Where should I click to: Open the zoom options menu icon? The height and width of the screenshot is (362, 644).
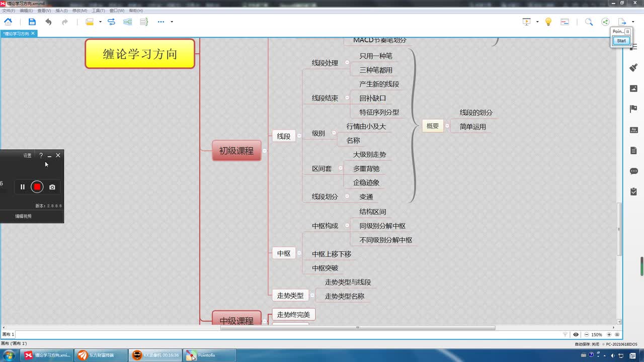tap(617, 334)
